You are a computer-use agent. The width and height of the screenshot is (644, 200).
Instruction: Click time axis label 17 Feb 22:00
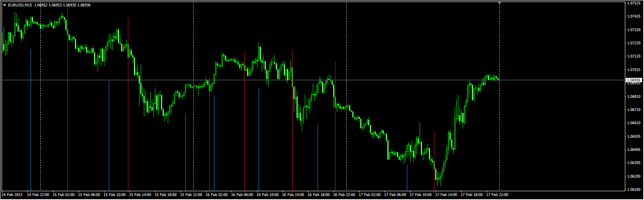point(497,195)
